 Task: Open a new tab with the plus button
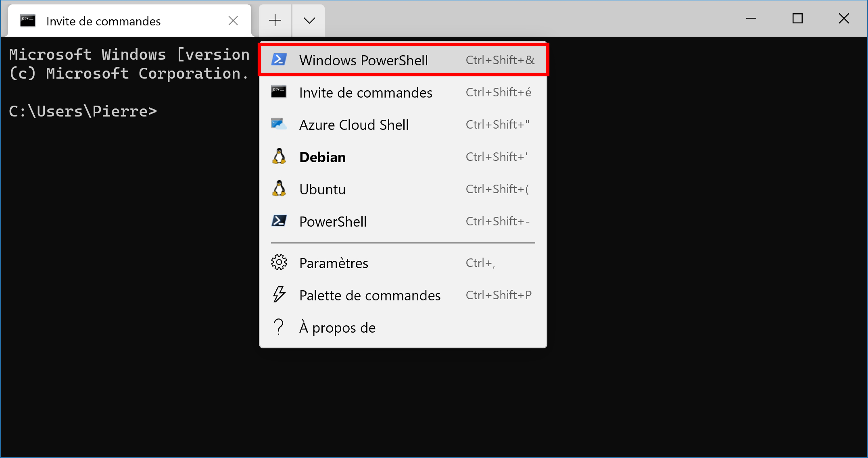(x=275, y=20)
